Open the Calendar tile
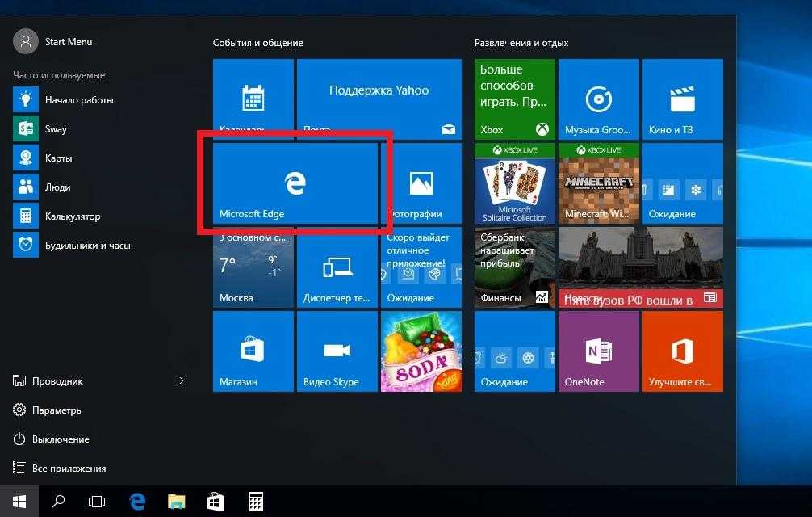 pyautogui.click(x=253, y=99)
